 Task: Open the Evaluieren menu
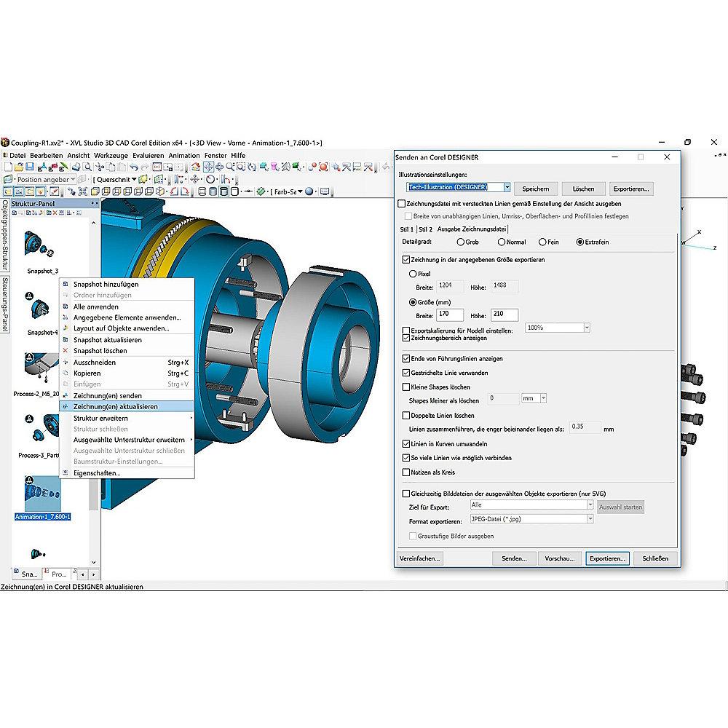click(148, 155)
